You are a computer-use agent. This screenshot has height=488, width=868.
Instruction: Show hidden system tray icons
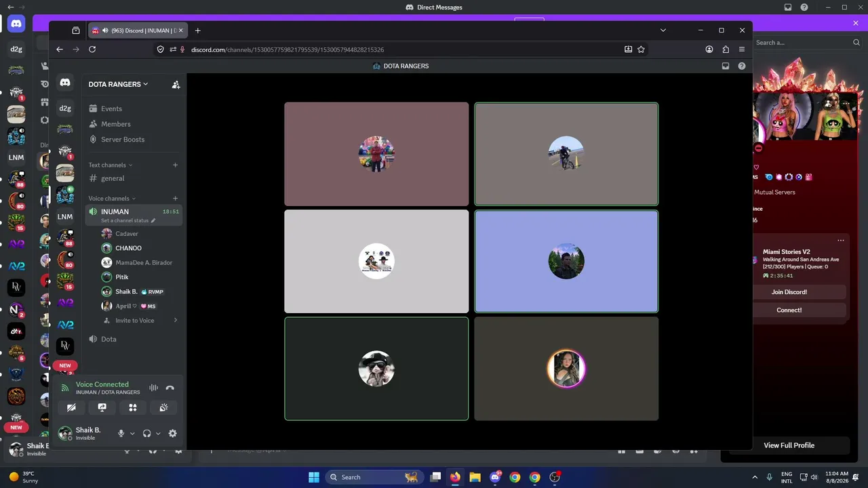pyautogui.click(x=755, y=477)
